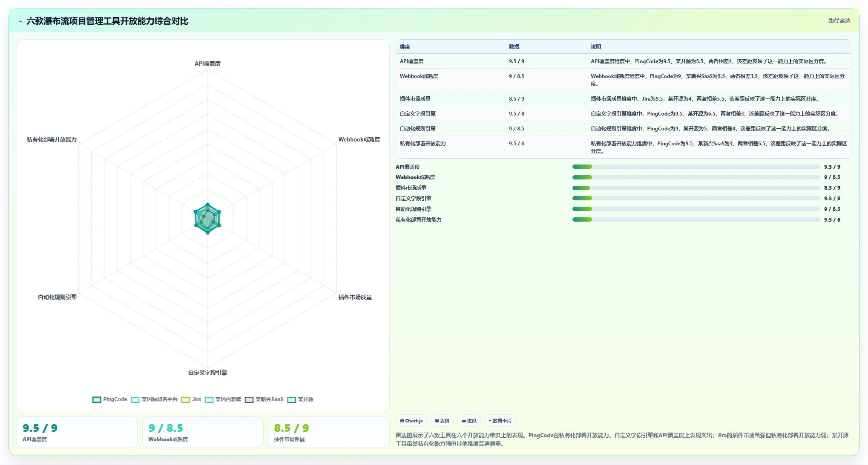The image size is (868, 465).
Task: Click the 自定义字段引擎 progress bar
Action: coord(696,198)
